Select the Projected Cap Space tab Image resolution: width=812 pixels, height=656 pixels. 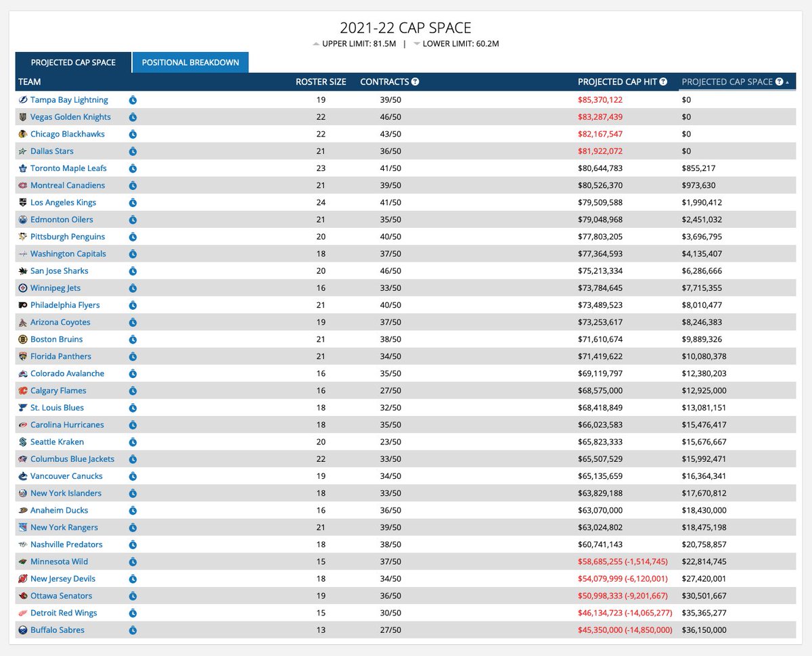73,62
